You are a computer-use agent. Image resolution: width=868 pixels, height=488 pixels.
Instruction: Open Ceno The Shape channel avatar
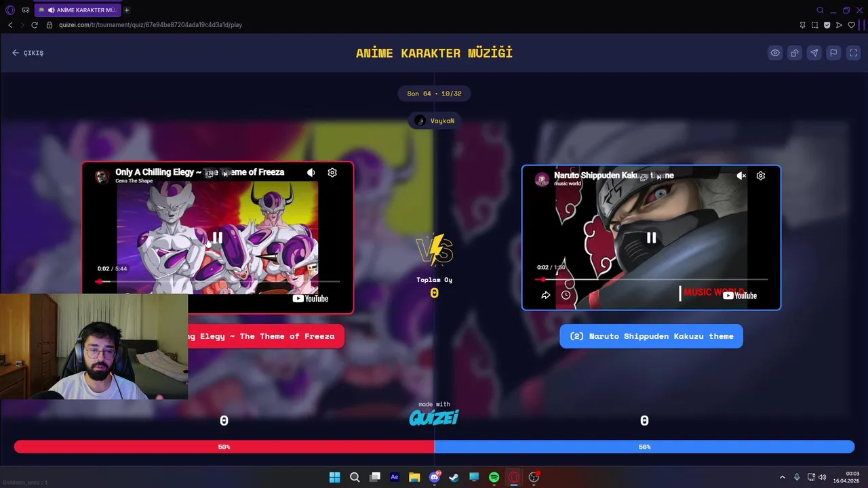tap(102, 176)
